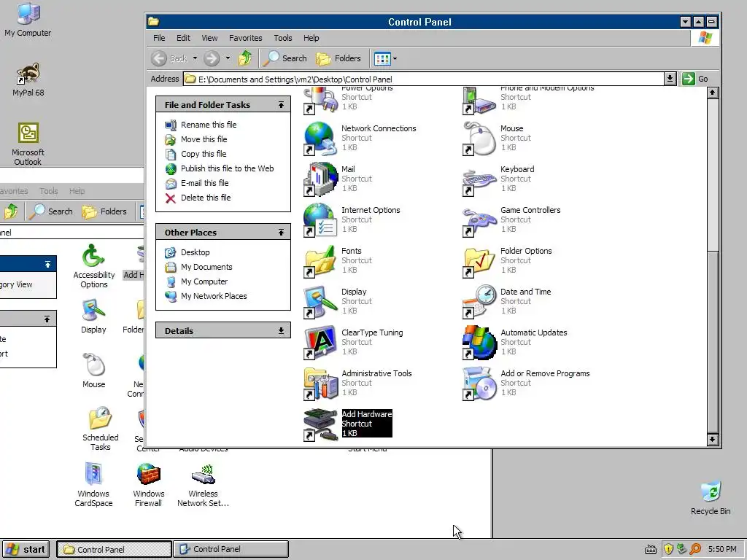Open the File menu
Viewport: 747px width, 560px height.
(x=159, y=38)
